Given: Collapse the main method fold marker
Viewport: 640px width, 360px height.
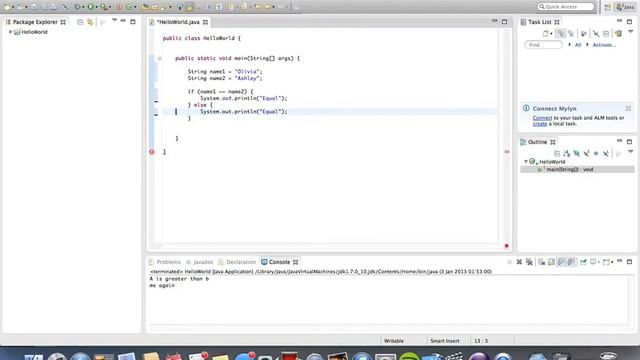Looking at the screenshot, I should pos(160,58).
